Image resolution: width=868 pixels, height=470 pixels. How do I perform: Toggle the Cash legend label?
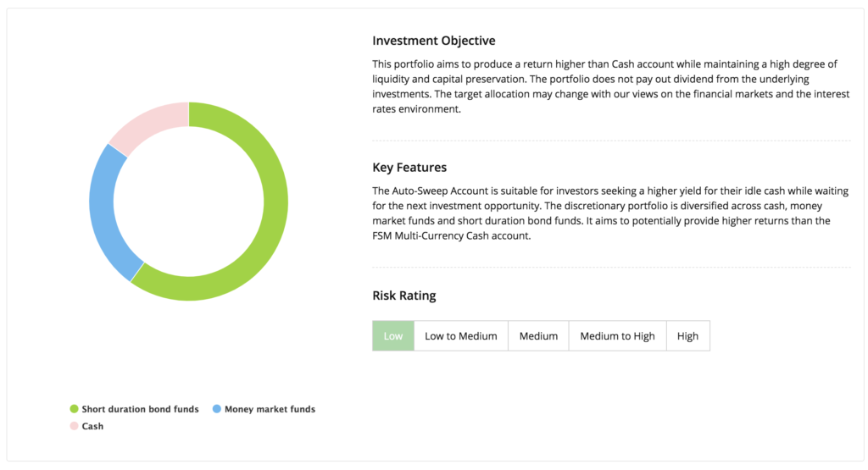coord(92,426)
